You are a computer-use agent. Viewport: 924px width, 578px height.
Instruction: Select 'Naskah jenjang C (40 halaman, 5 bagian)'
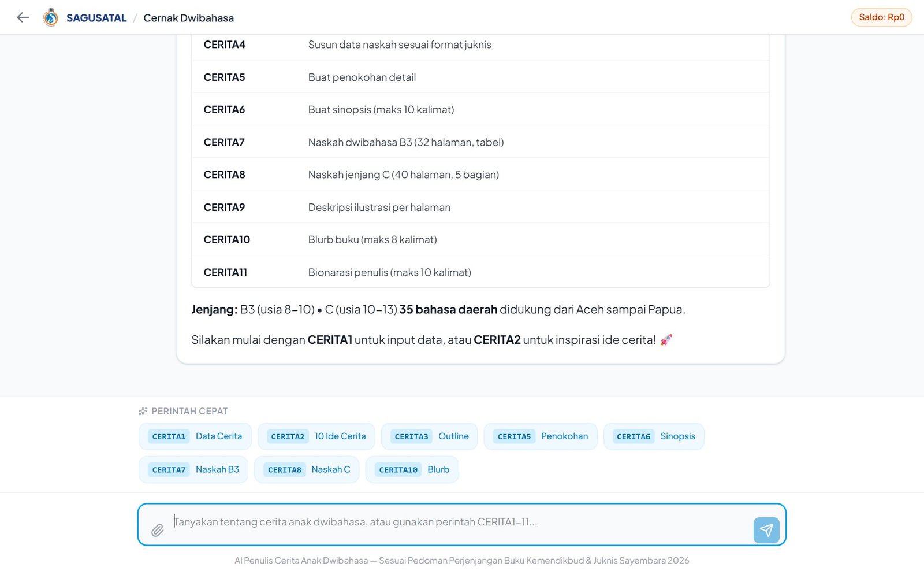[x=404, y=175]
